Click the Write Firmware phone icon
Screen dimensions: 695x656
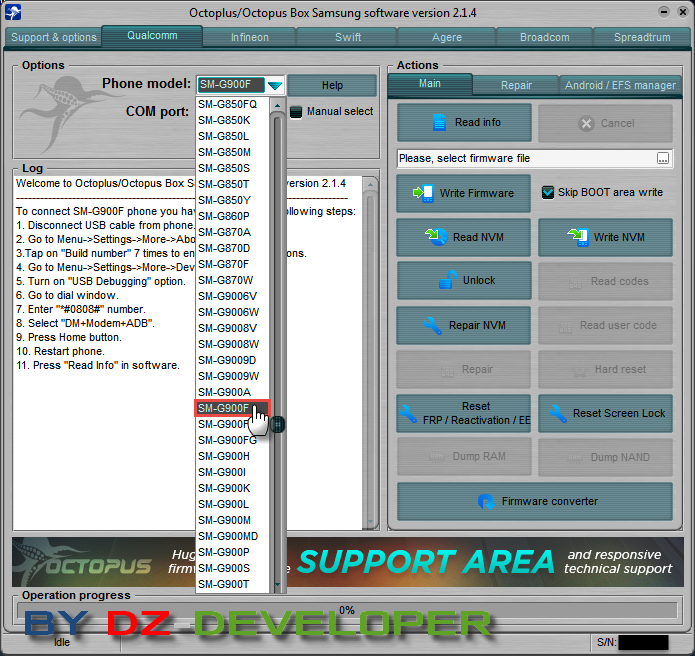pyautogui.click(x=423, y=193)
